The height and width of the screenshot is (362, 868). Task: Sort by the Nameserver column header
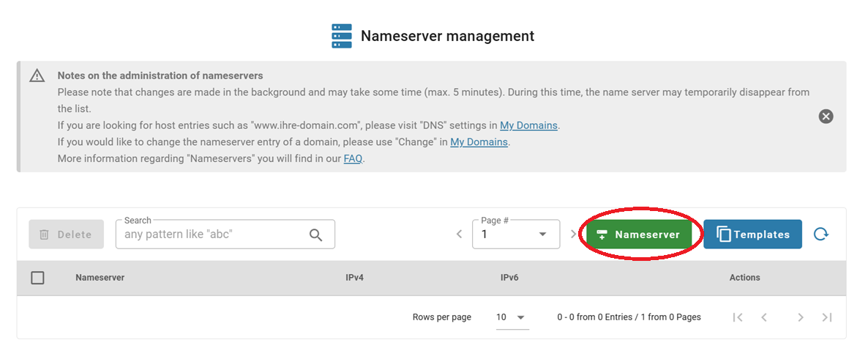click(100, 278)
